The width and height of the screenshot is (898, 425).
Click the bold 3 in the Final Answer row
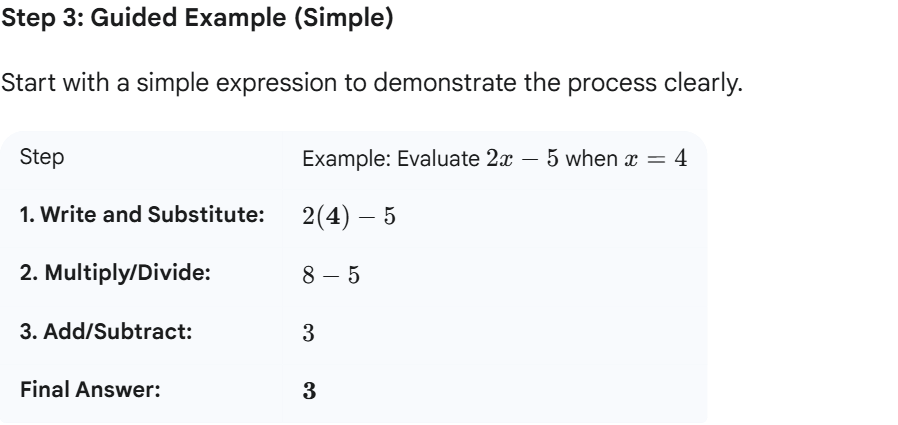coord(309,391)
